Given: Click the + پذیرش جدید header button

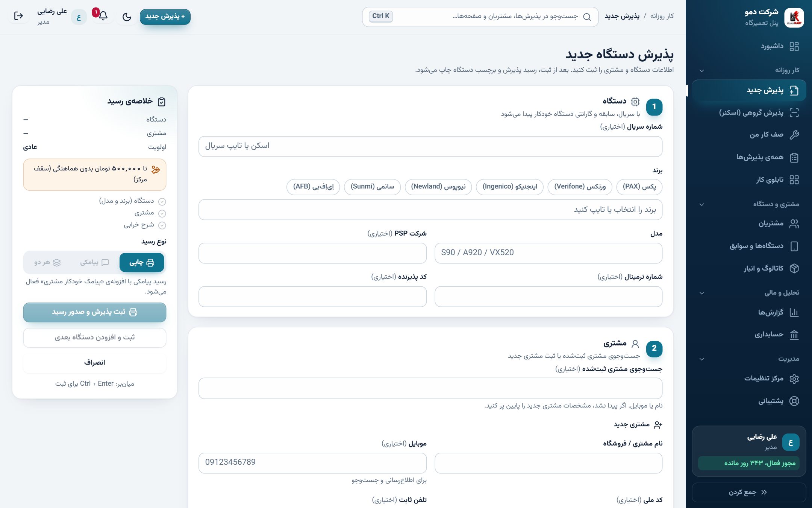Looking at the screenshot, I should [165, 17].
